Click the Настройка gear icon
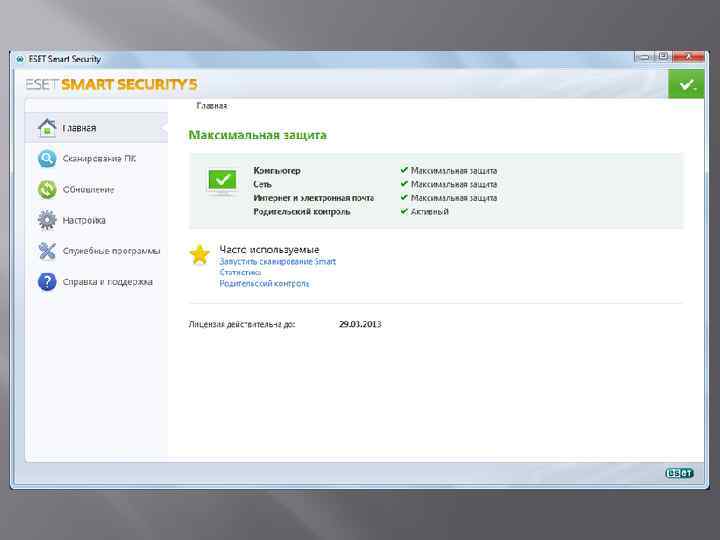Viewport: 720px width, 540px height. click(x=47, y=220)
